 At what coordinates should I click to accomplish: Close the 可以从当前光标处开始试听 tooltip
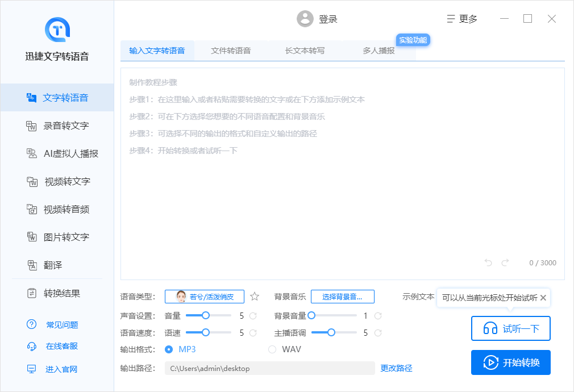coord(543,298)
